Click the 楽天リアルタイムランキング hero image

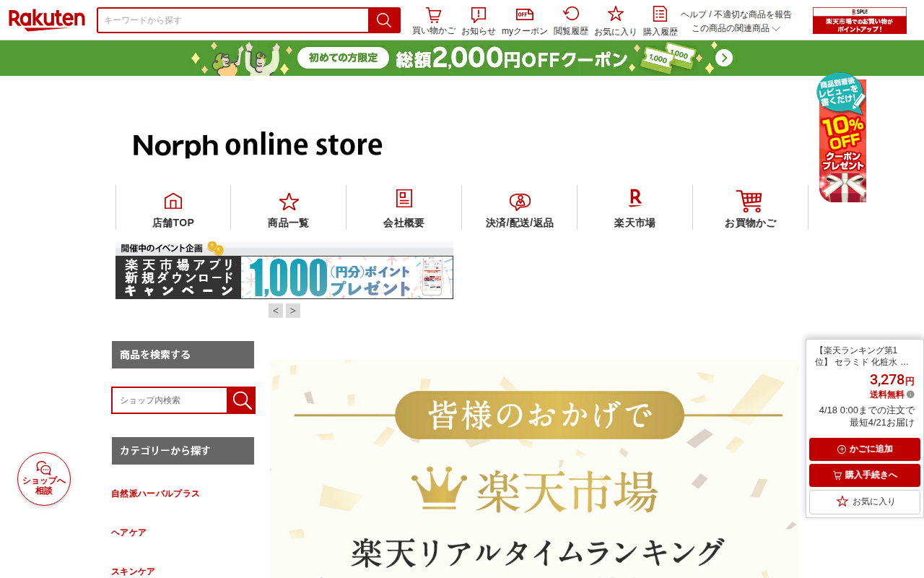tap(534, 469)
